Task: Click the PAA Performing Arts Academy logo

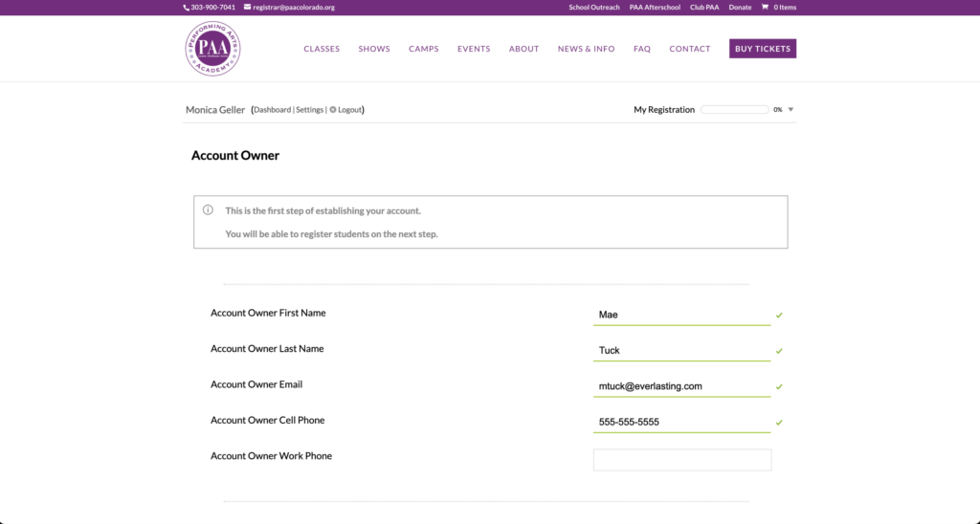Action: 212,49
